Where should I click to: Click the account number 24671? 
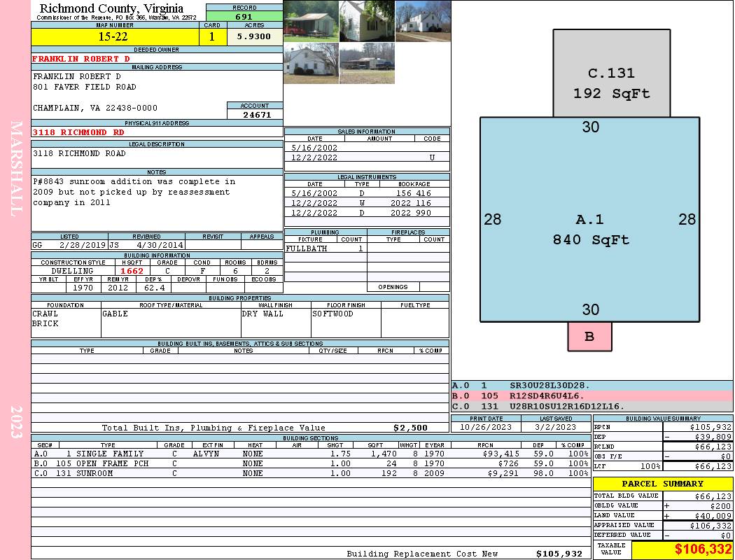(x=256, y=114)
